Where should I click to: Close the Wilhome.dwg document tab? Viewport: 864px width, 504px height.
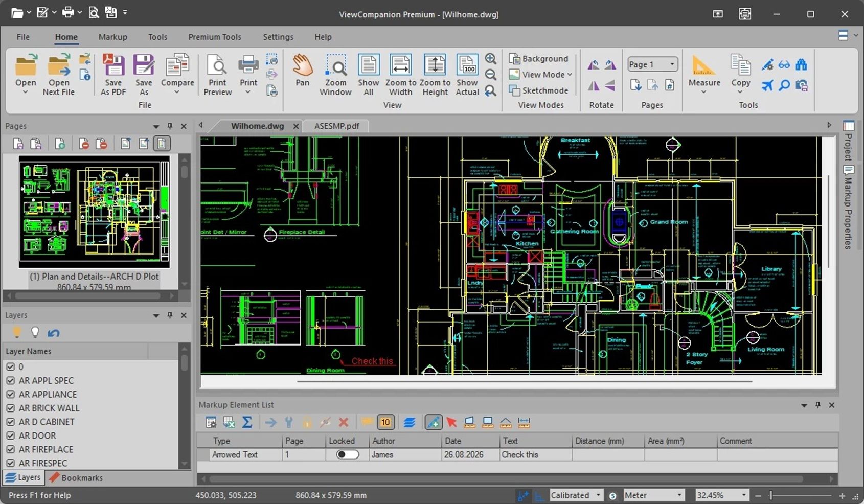click(x=295, y=126)
